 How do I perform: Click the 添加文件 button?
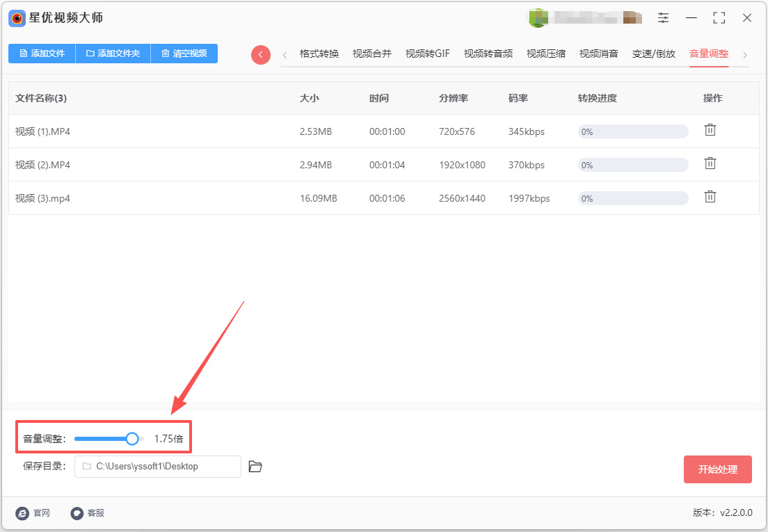(x=42, y=54)
